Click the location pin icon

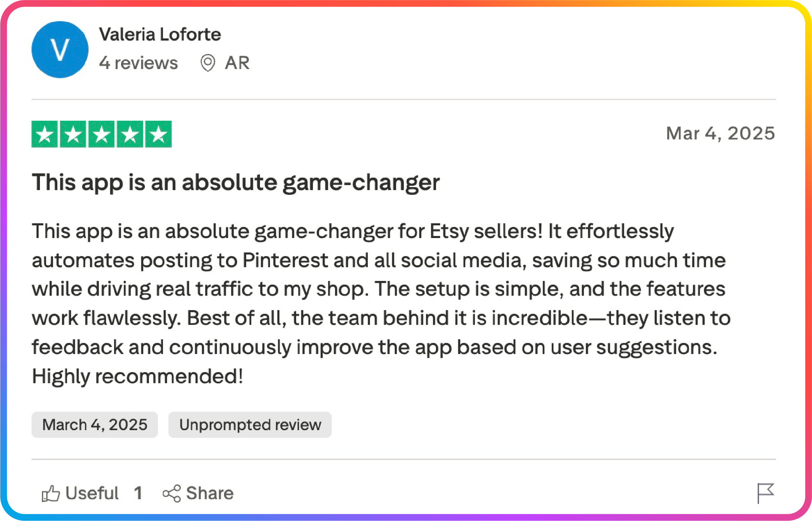click(208, 63)
